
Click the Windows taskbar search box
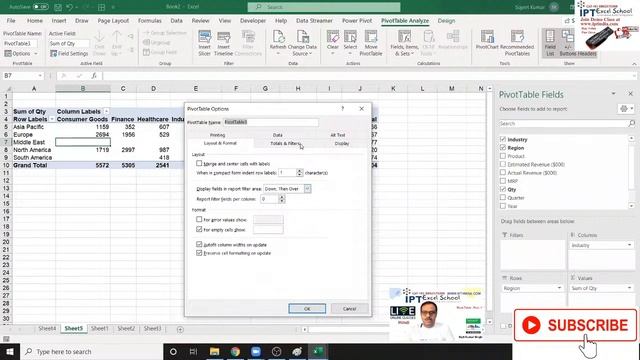coord(91,351)
